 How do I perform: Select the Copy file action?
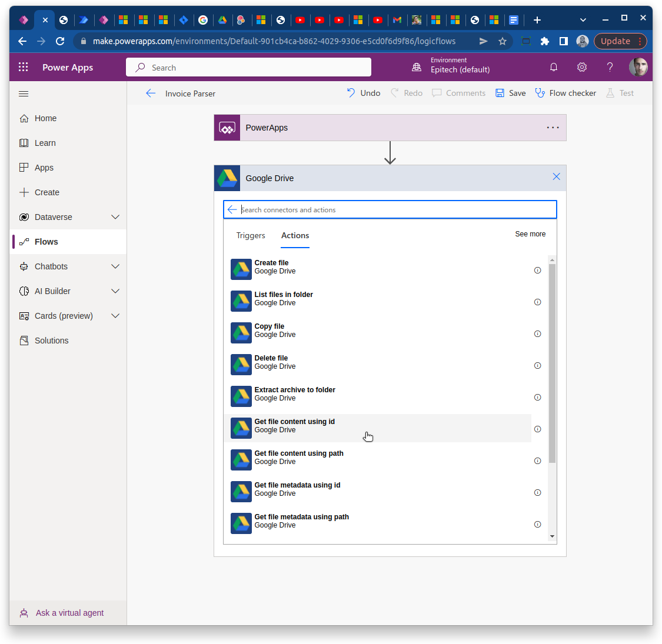tap(377, 332)
